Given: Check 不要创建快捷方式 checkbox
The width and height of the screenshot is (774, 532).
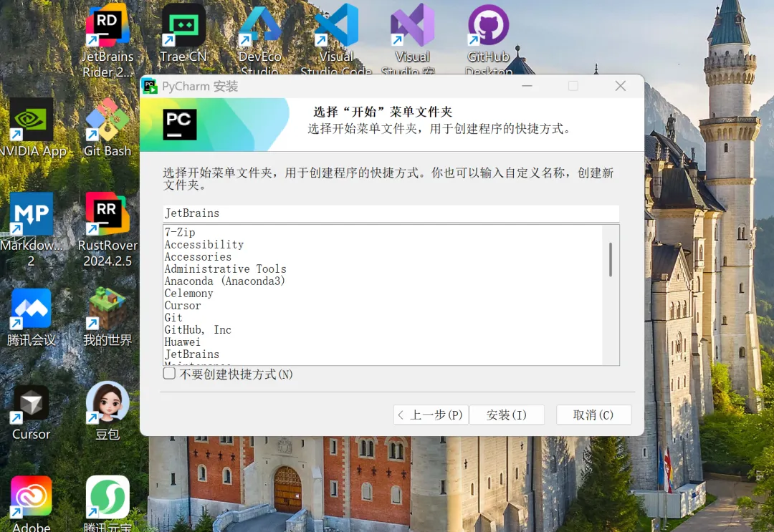Looking at the screenshot, I should click(169, 374).
